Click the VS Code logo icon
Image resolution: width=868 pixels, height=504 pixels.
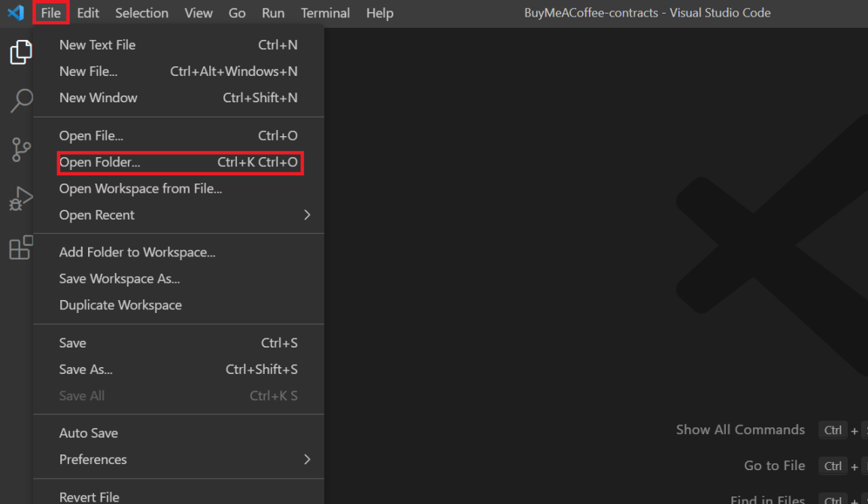coord(16,13)
